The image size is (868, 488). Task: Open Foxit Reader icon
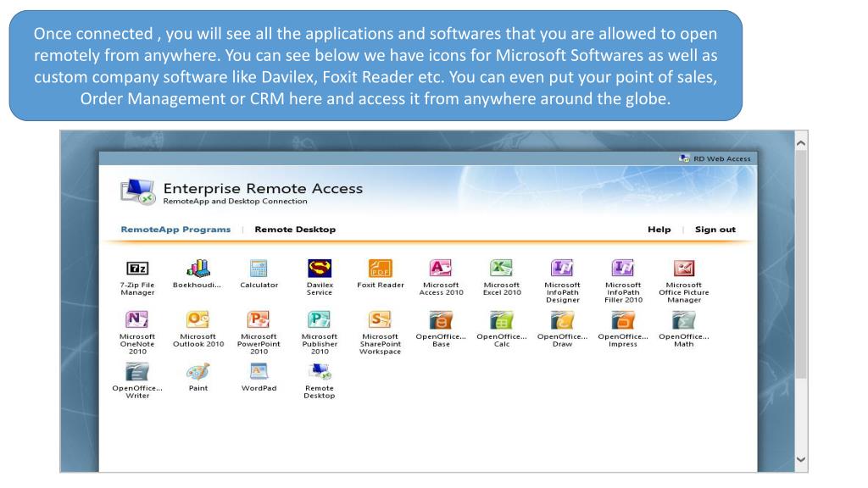(381, 269)
